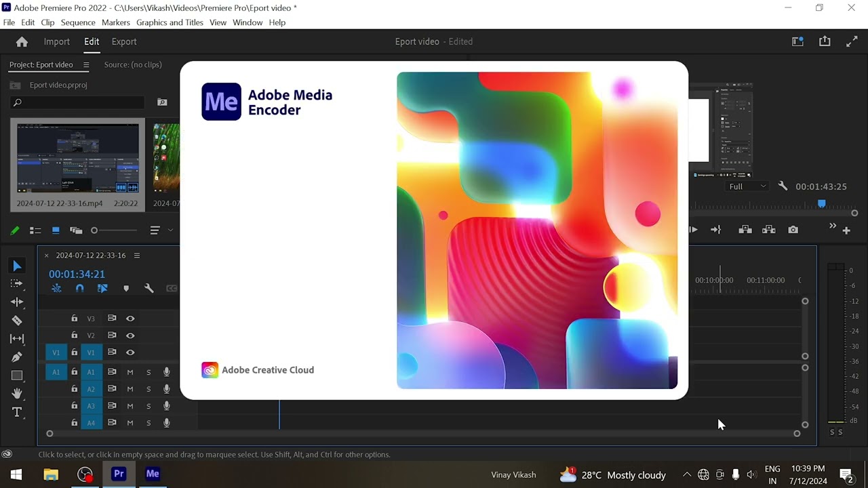Toggle track output eye for V3

130,319
